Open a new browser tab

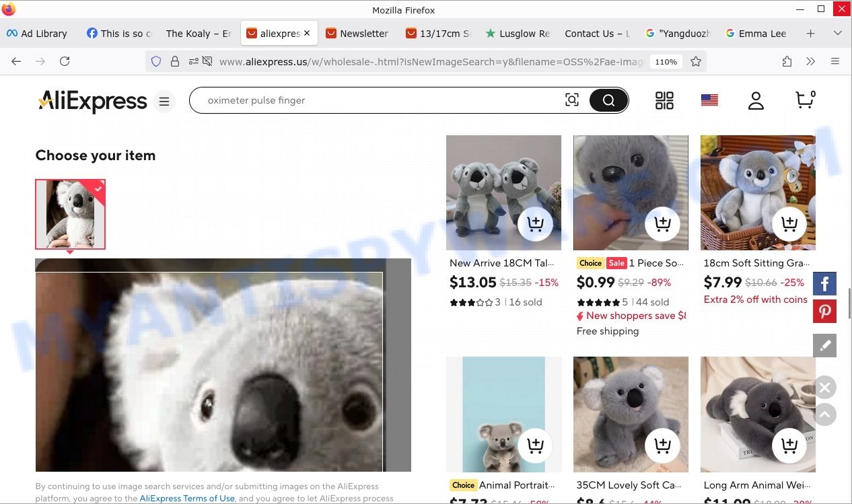[811, 33]
